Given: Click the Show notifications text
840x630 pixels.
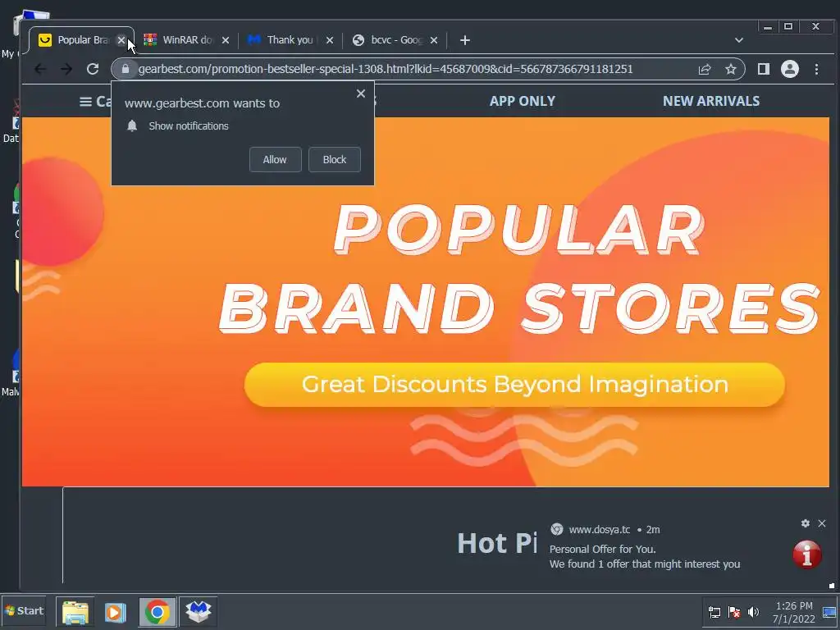Looking at the screenshot, I should coord(189,126).
